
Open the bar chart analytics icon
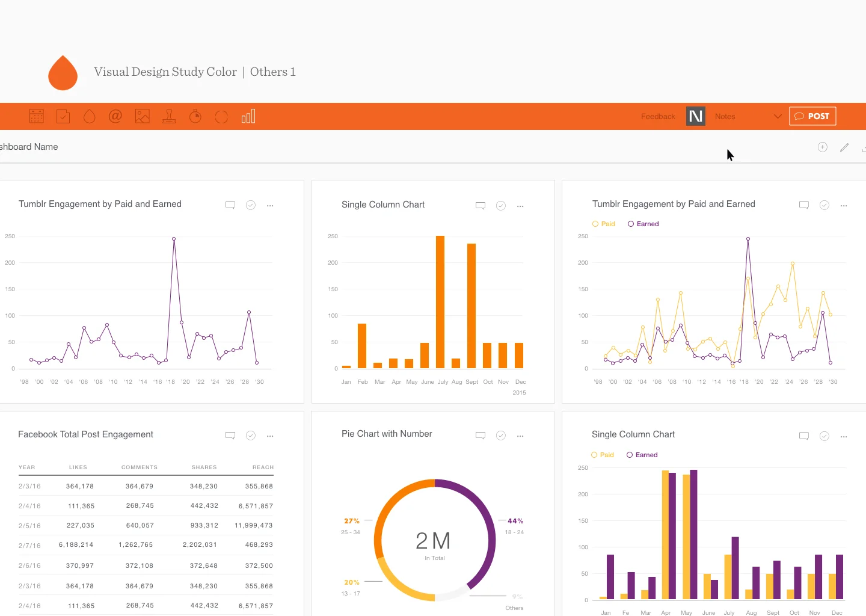[x=248, y=116]
